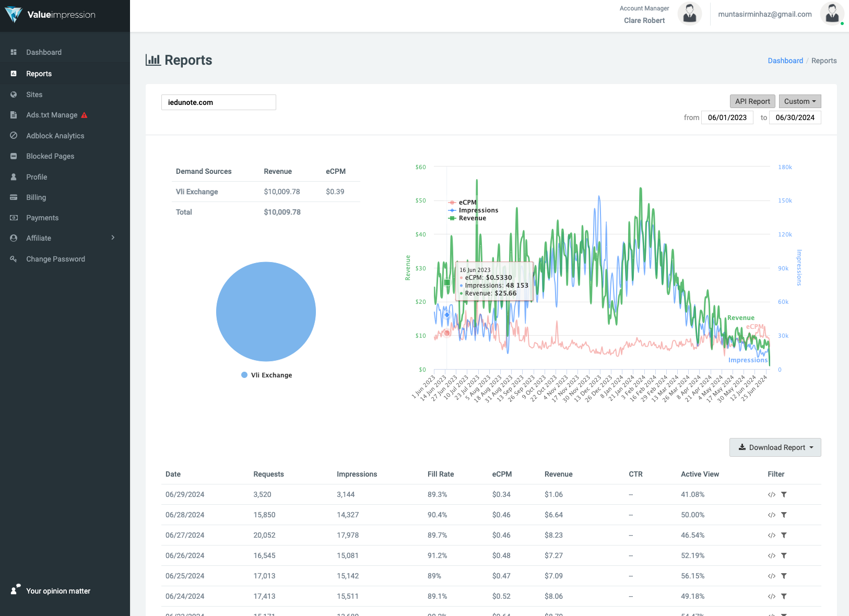Open embed code icon for 06/25/2024 row
Screen dimensions: 849x616
pyautogui.click(x=772, y=576)
